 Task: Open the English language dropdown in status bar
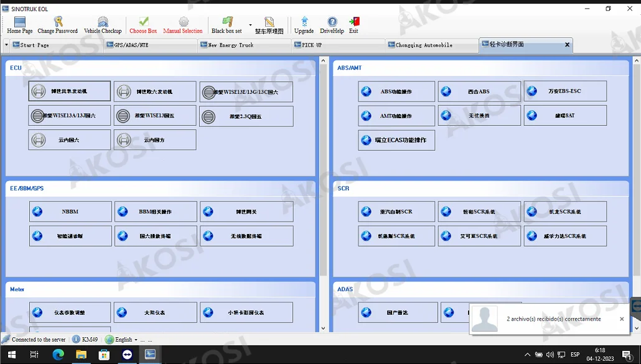[136, 340]
